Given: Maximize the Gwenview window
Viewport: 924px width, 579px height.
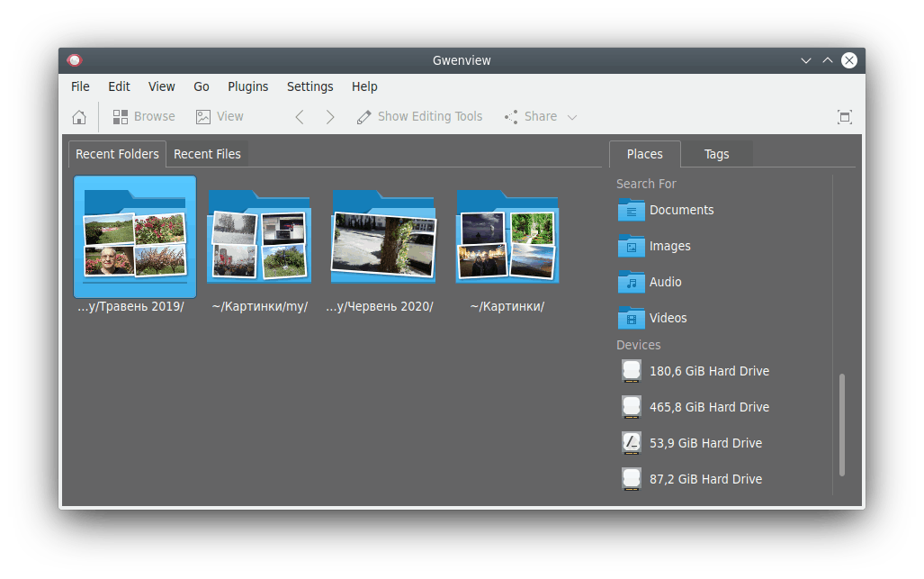Looking at the screenshot, I should pos(828,60).
